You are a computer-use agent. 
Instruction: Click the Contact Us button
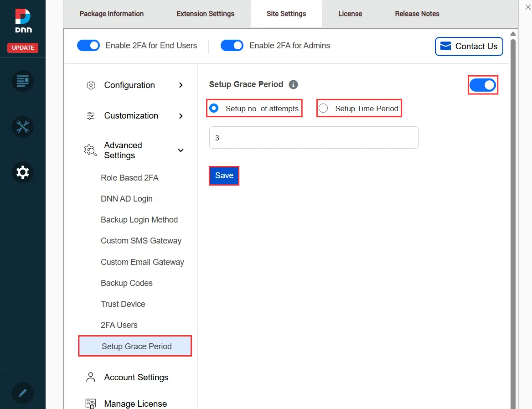coord(469,47)
